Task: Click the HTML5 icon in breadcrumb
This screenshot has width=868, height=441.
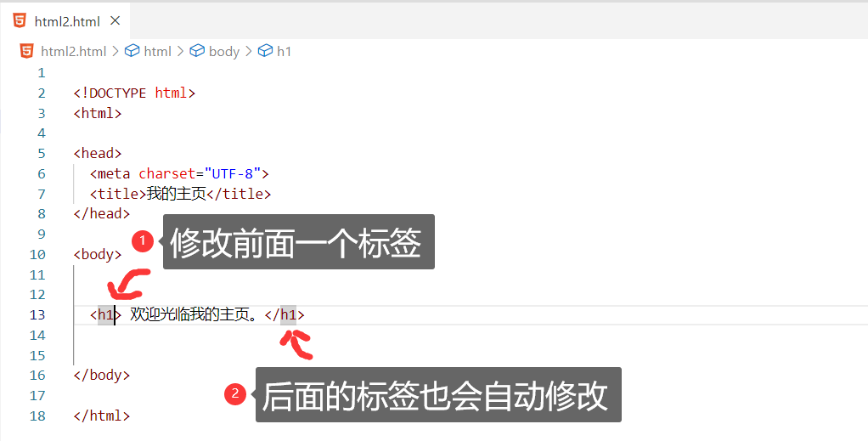Action: tap(26, 51)
